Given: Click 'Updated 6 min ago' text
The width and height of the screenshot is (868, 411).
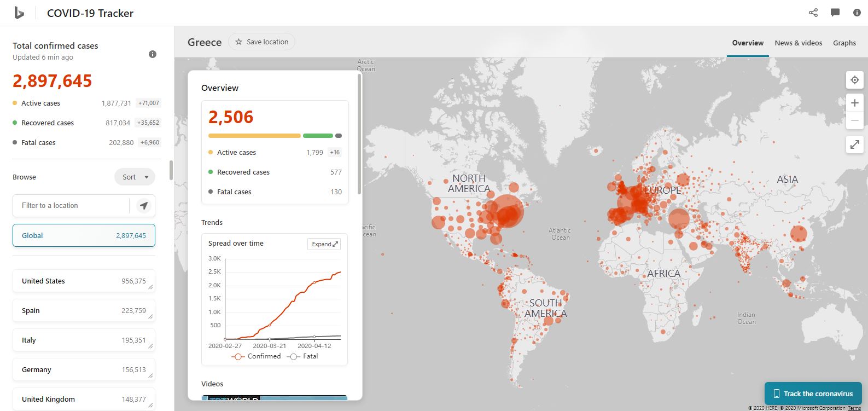Looking at the screenshot, I should tap(43, 57).
